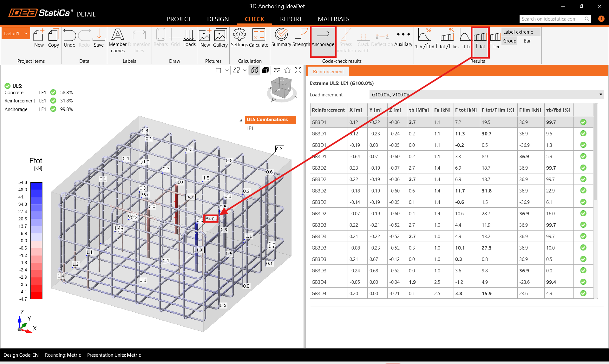Click the view orientation cube

281,88
